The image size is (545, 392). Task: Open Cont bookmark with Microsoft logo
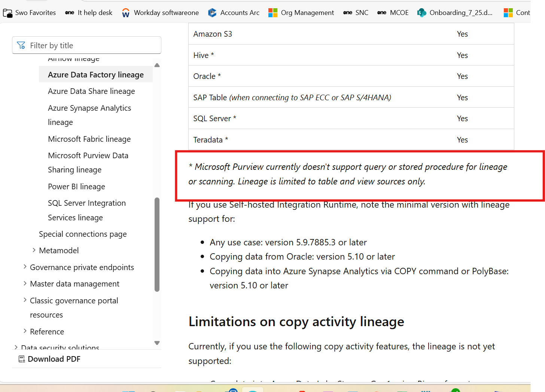517,13
